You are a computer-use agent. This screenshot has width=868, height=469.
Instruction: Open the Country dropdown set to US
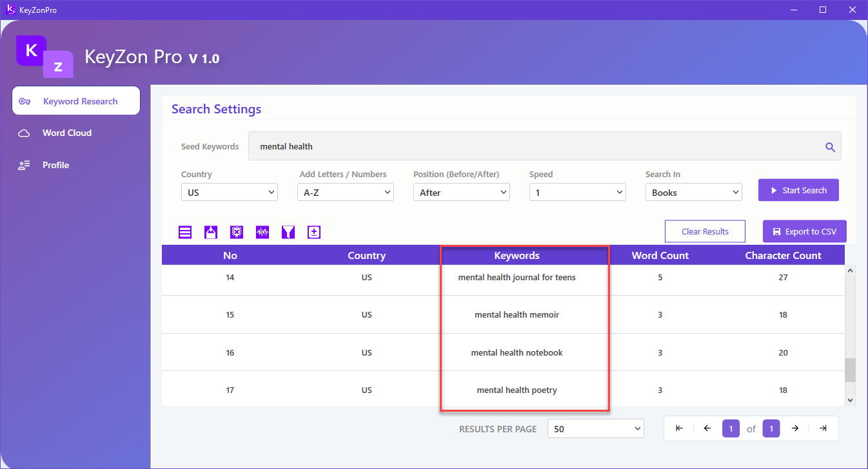tap(229, 193)
